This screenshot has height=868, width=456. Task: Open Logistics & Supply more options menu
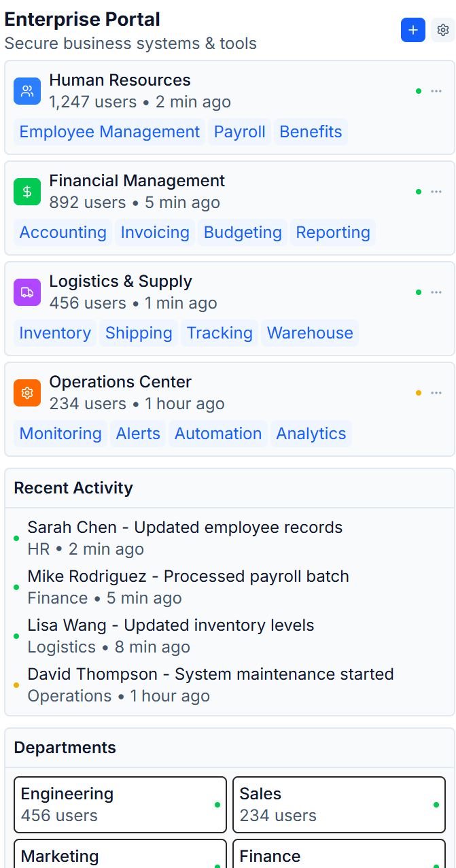click(x=436, y=292)
